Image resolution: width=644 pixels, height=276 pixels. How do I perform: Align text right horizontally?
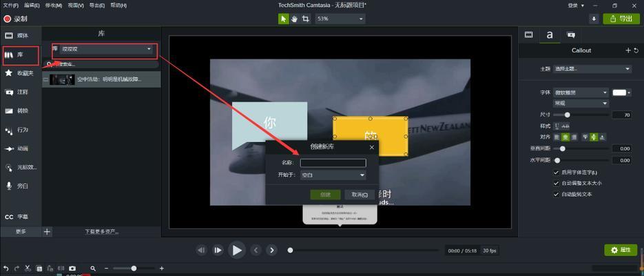click(574, 137)
